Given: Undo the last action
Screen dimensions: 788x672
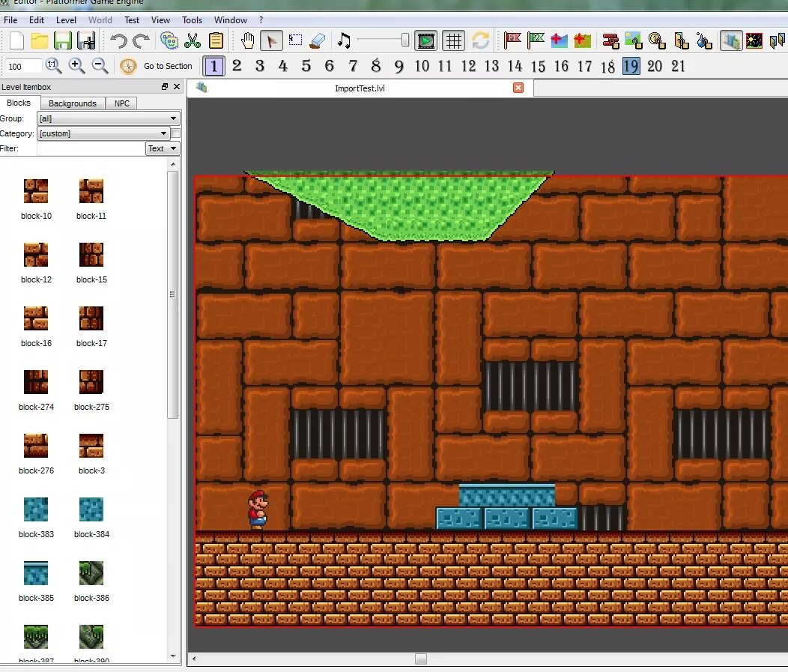Looking at the screenshot, I should coord(118,40).
